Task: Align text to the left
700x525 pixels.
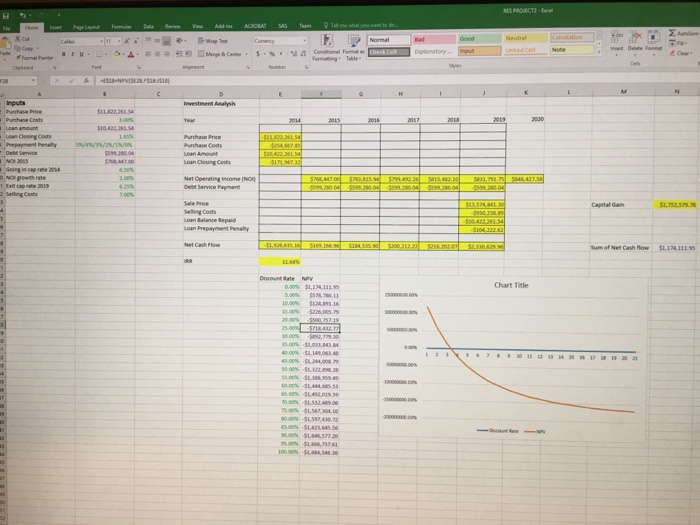Action: click(148, 54)
